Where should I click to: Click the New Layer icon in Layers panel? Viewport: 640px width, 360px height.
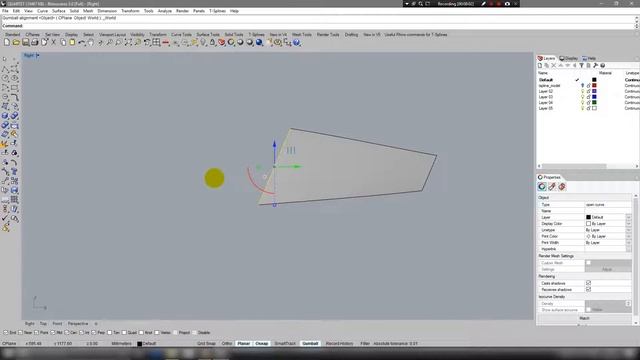tap(540, 65)
